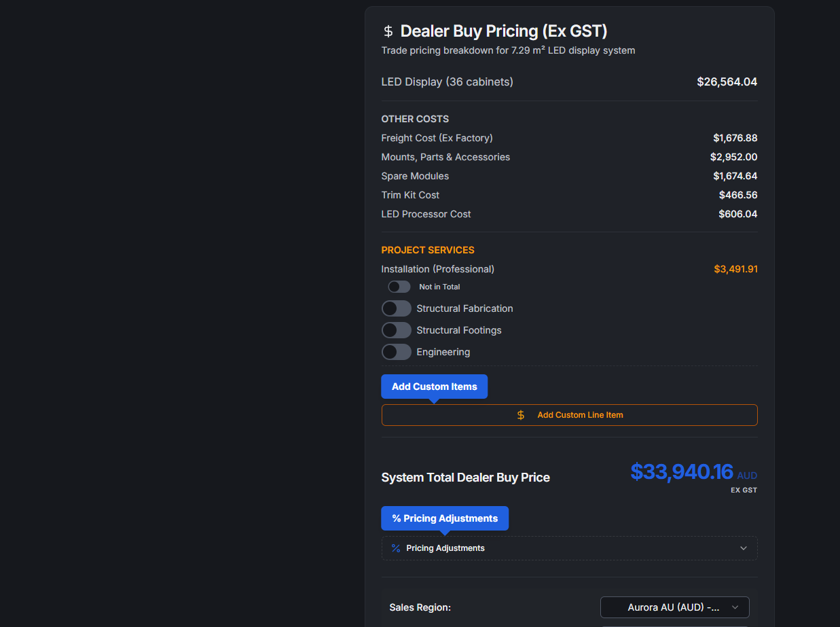Click the dollar sign icon beside Dealer Buy Pricing

tap(387, 31)
